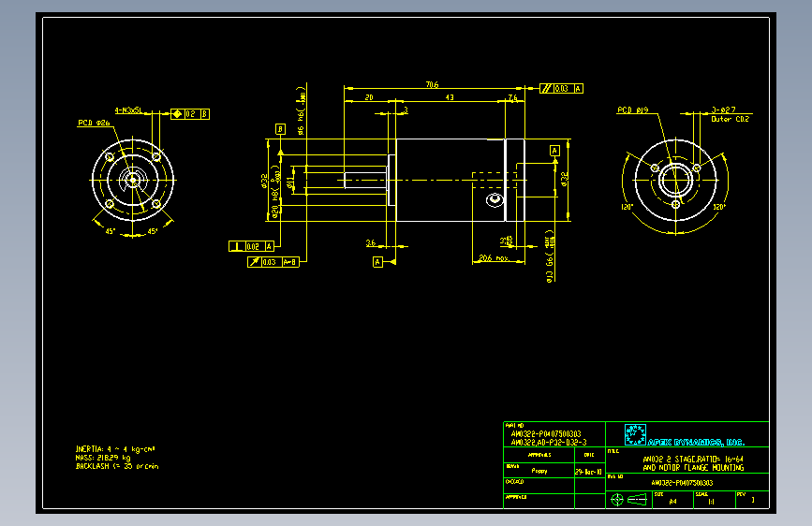
Task: Click the first-angle projection symbol in the title block
Action: 630,500
